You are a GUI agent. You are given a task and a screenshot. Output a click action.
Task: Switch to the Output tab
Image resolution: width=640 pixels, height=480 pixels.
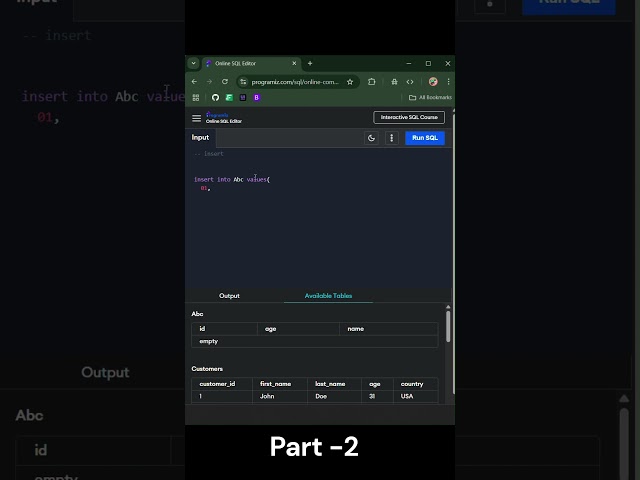click(229, 296)
